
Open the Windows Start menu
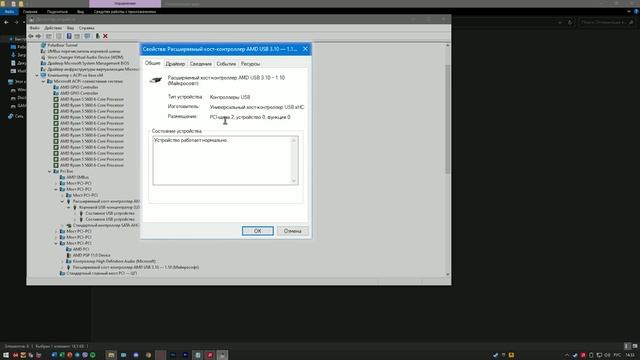pyautogui.click(x=6, y=355)
